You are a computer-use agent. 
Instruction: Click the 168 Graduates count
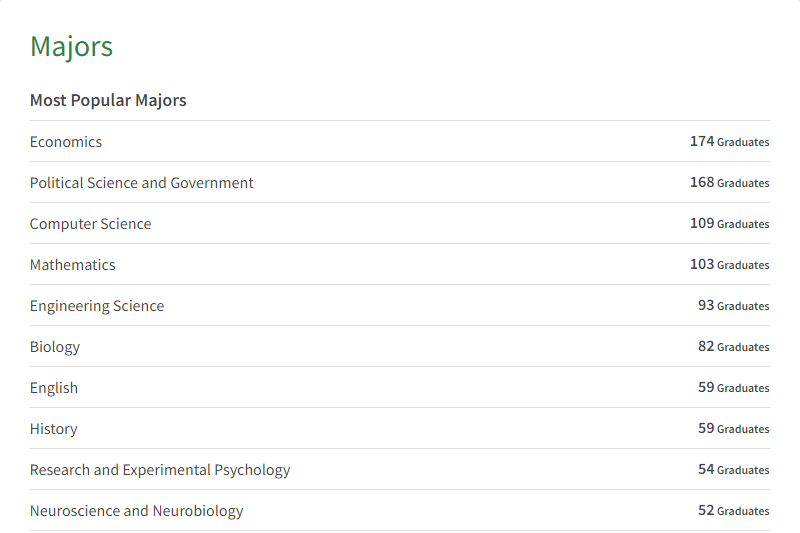point(729,183)
